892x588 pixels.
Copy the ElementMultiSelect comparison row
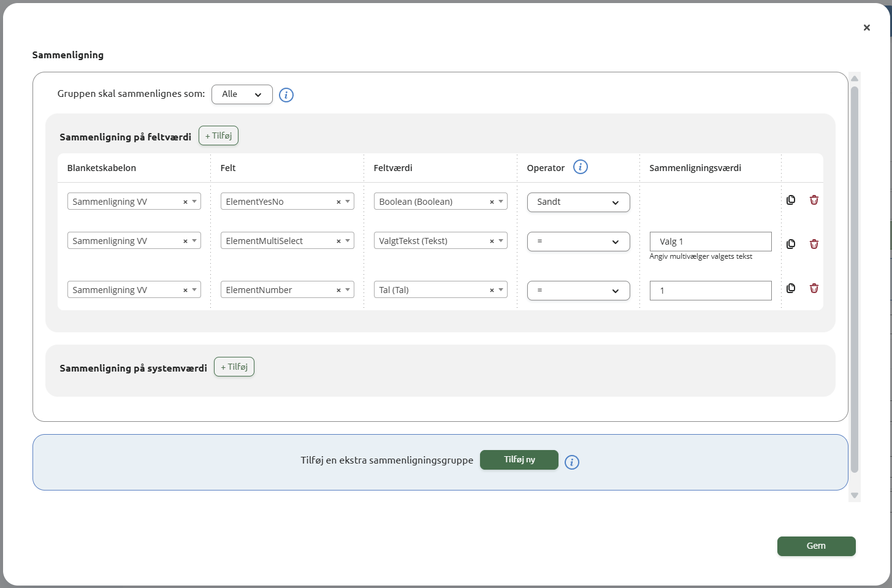click(791, 244)
